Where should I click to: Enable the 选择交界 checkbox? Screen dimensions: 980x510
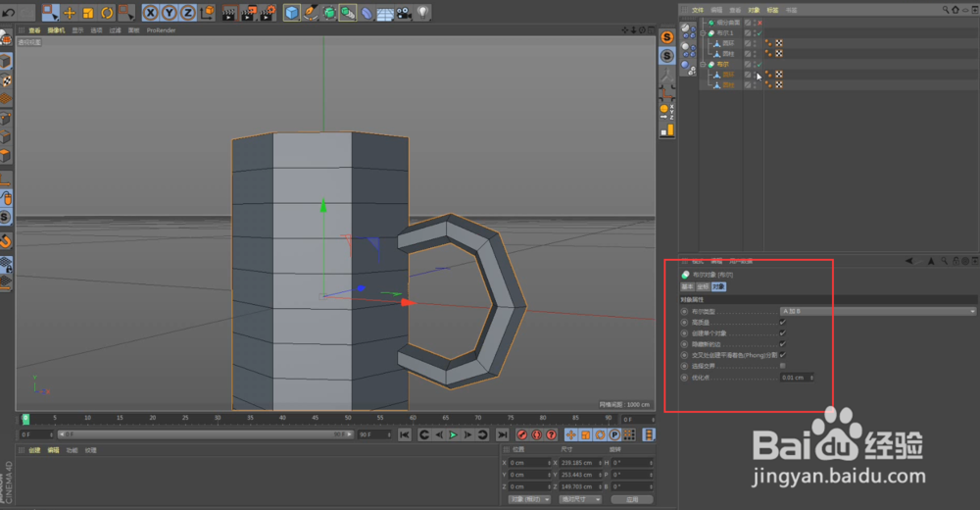click(x=782, y=366)
